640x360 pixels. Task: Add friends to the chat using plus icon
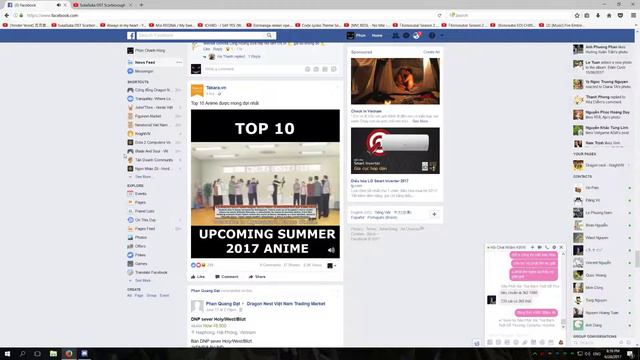[x=532, y=247]
